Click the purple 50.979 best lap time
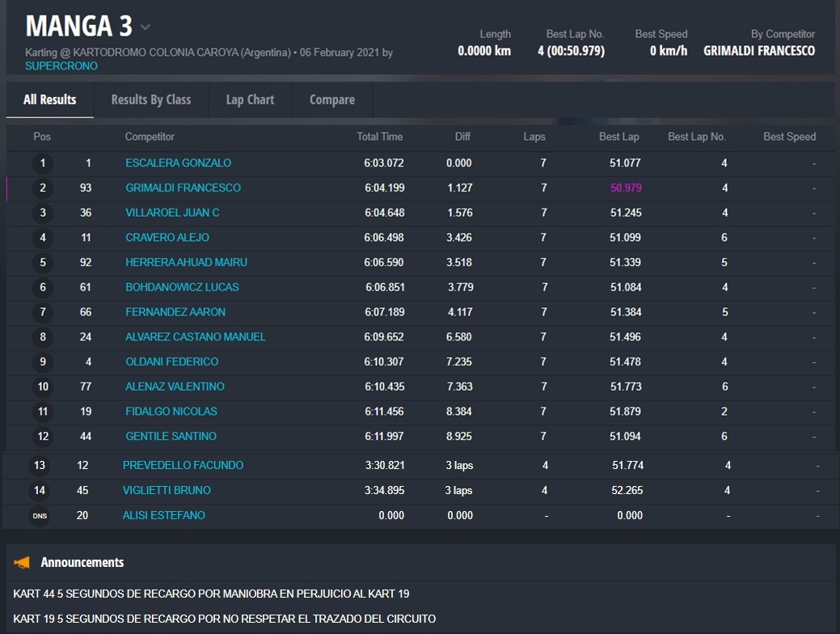 pyautogui.click(x=625, y=188)
